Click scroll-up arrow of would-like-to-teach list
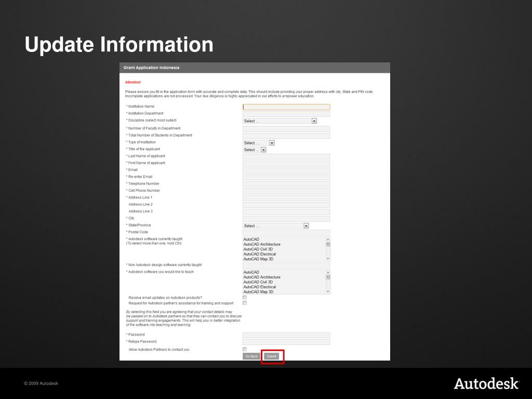The width and height of the screenshot is (532, 399). click(x=328, y=272)
